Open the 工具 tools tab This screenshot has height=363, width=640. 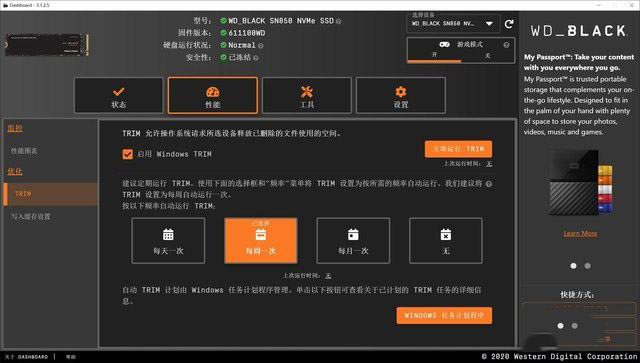(307, 95)
